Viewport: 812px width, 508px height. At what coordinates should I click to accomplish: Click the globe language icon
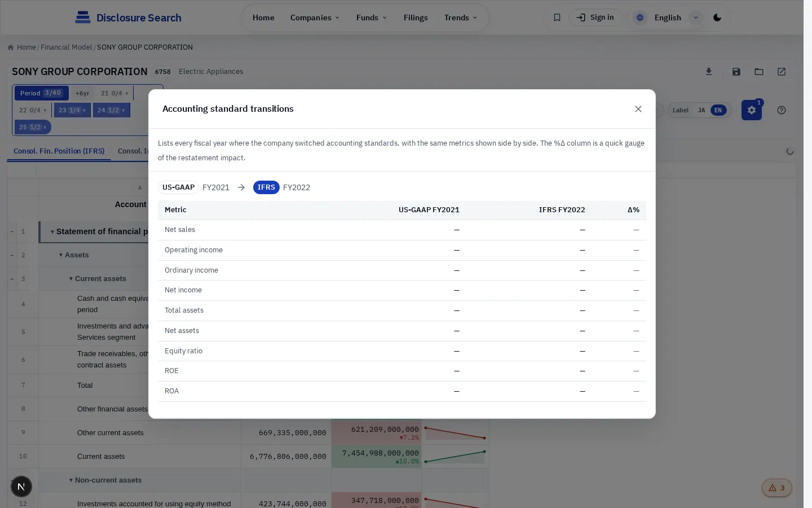pyautogui.click(x=640, y=17)
